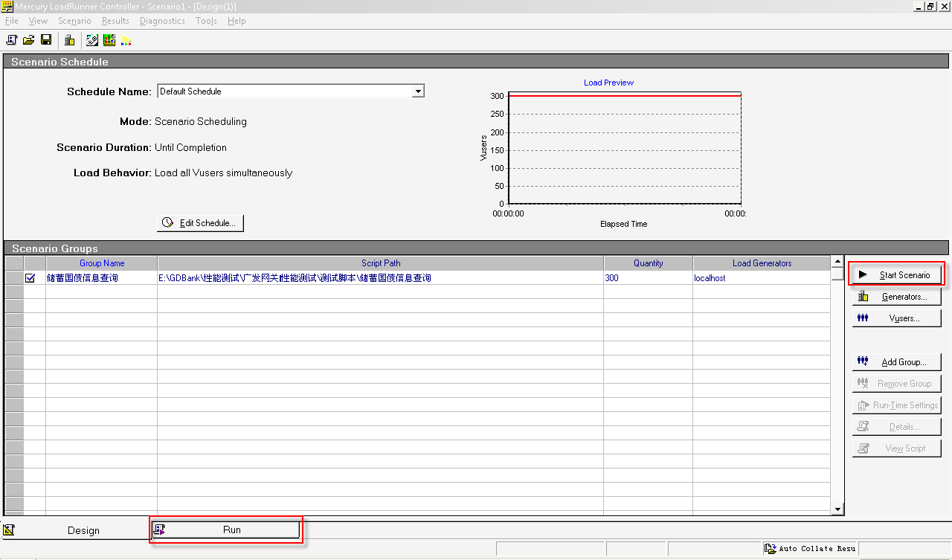Click the Open Scenario folder icon
The height and width of the screenshot is (560, 952).
[29, 40]
